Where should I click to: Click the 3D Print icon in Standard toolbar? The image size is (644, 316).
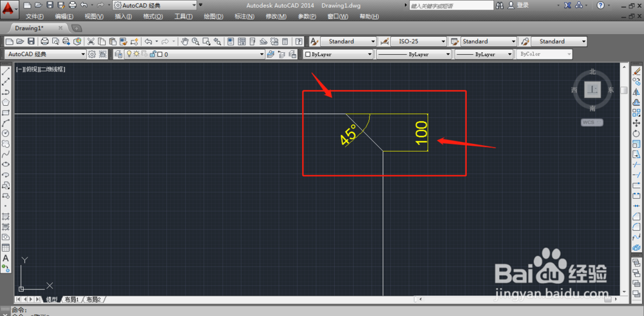77,41
